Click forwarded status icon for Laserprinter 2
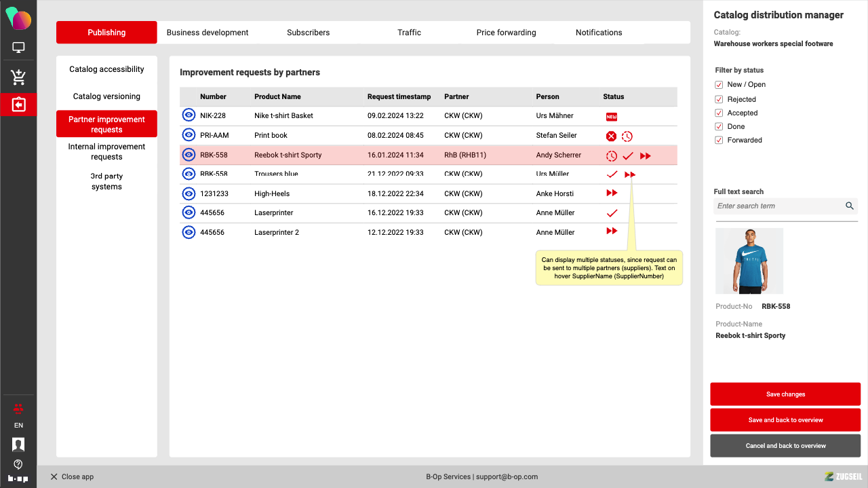The width and height of the screenshot is (868, 488). click(612, 231)
